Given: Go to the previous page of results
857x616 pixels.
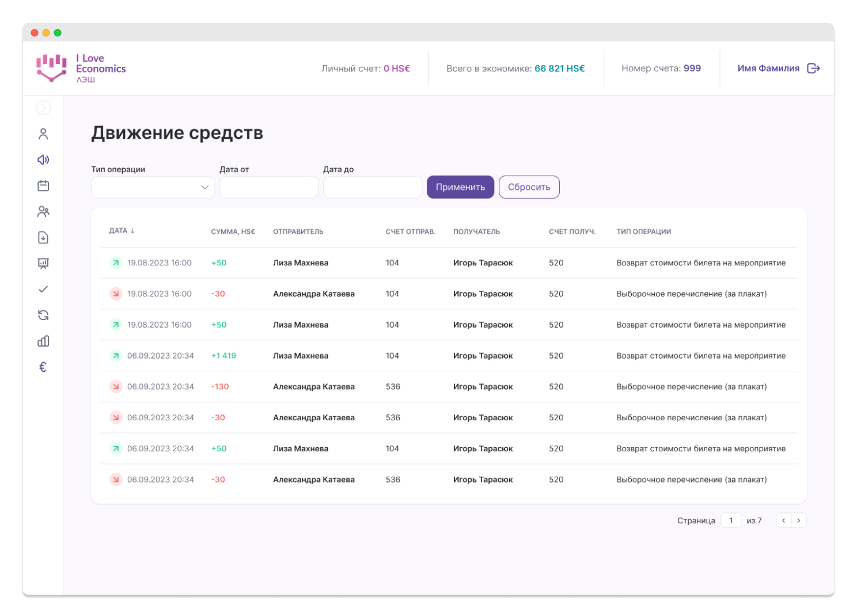Looking at the screenshot, I should (783, 520).
